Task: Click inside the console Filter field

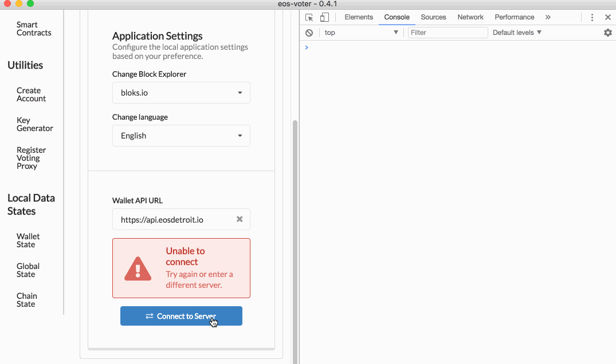Action: pos(448,33)
